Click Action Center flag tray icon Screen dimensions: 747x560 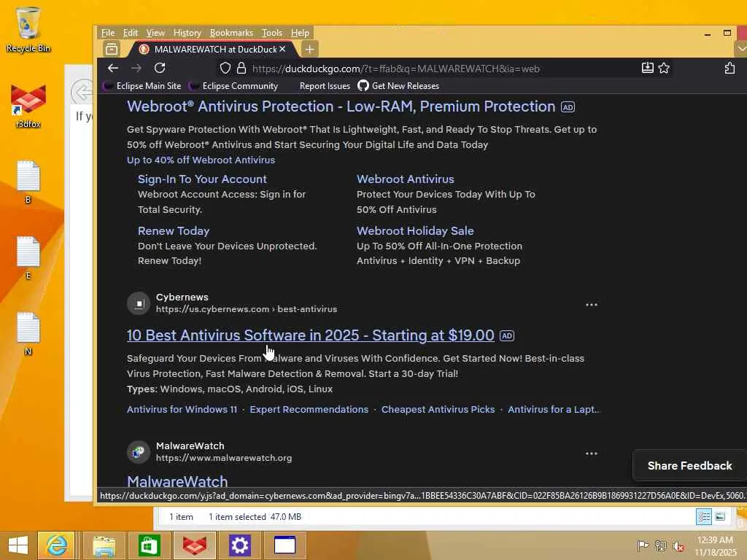(643, 545)
